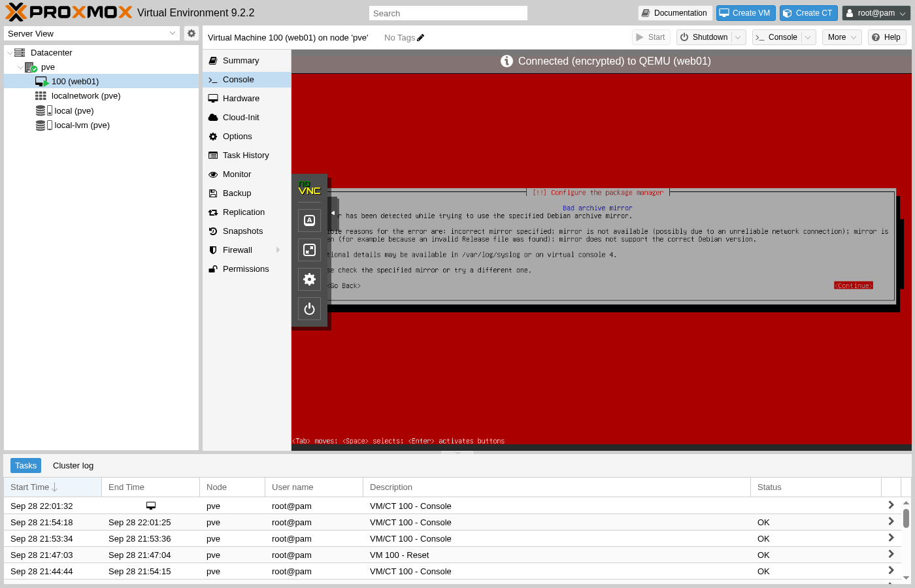
Task: Click the Proxmox logo
Action: point(69,12)
